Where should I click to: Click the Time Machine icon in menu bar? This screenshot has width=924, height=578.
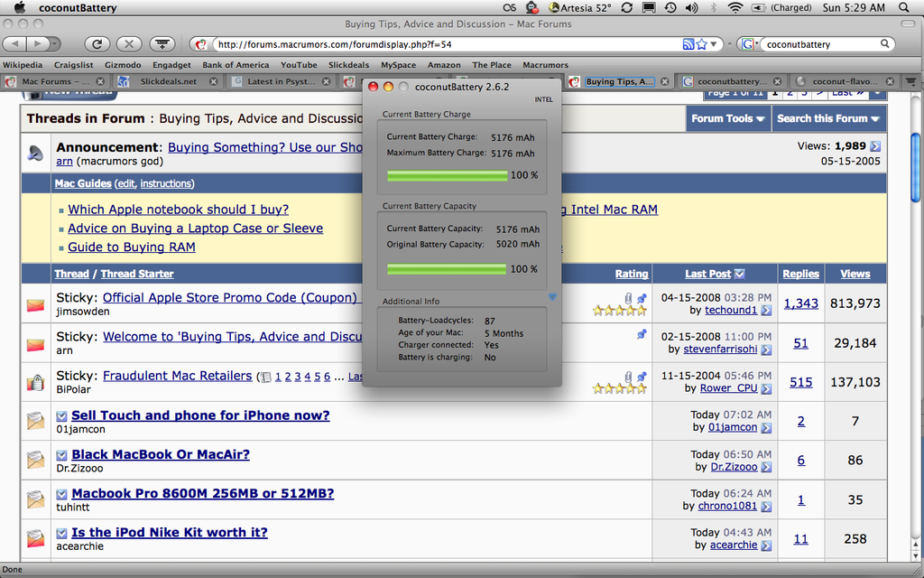click(670, 7)
